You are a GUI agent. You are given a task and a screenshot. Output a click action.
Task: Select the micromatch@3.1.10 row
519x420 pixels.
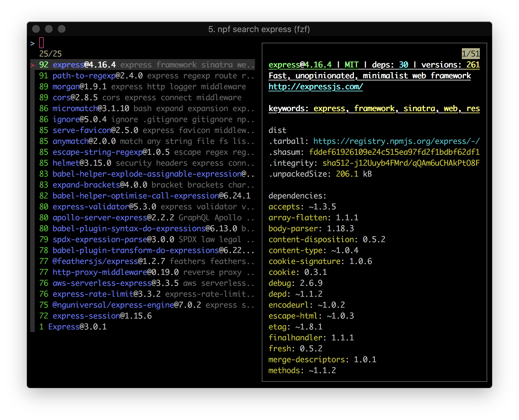143,108
